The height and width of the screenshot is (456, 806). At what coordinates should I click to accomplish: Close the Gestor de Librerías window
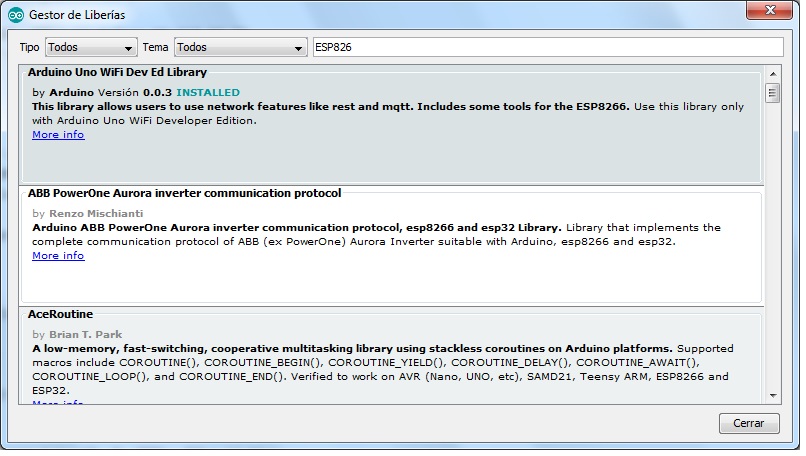(770, 10)
